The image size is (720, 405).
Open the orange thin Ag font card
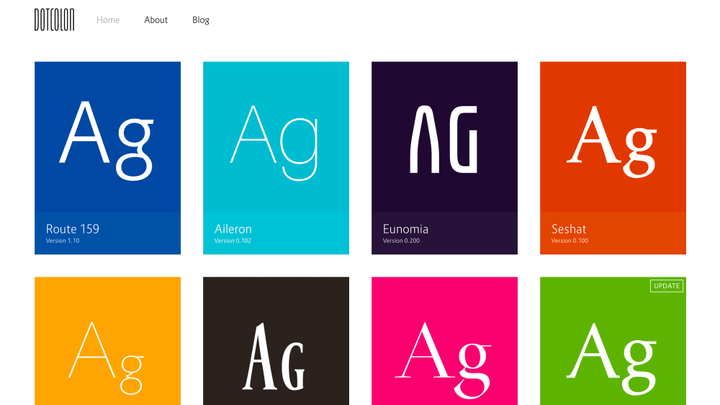pos(107,341)
